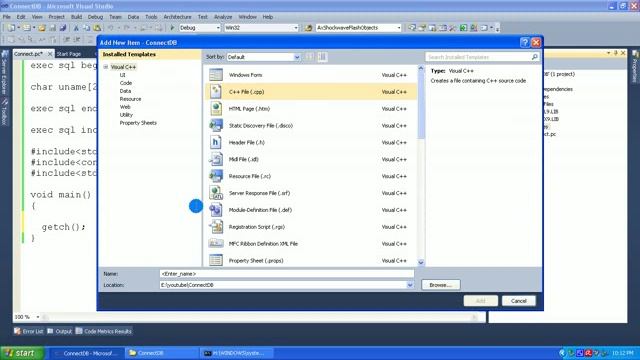This screenshot has height=360, width=640.
Task: Click the templates list scroll up arrow
Action: click(421, 69)
